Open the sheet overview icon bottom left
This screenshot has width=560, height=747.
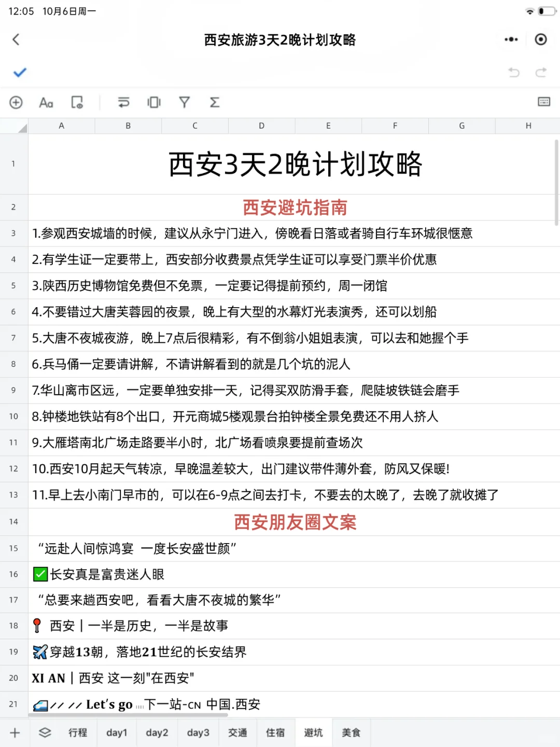(45, 732)
